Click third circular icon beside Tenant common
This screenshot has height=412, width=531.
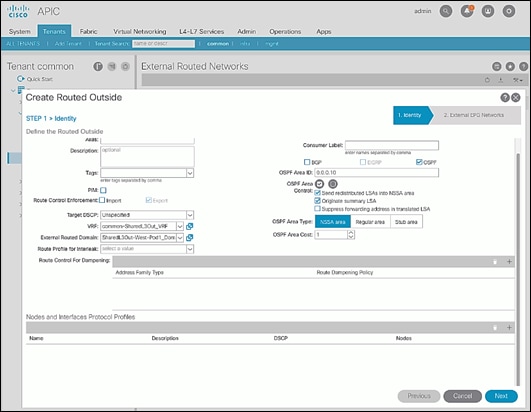click(125, 66)
